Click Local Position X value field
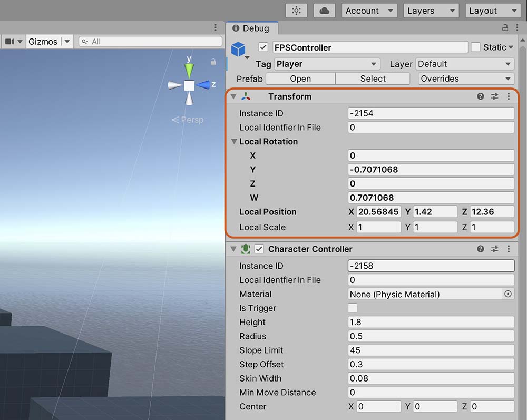 [378, 212]
